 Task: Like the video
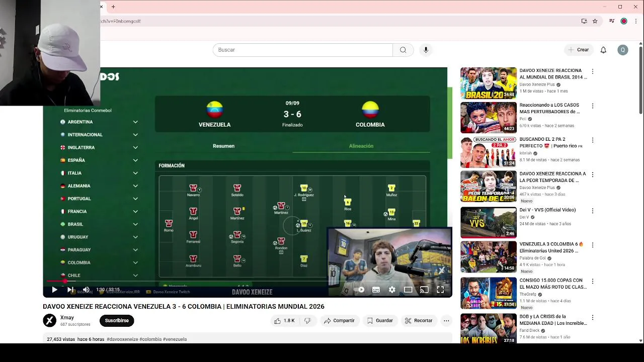284,320
